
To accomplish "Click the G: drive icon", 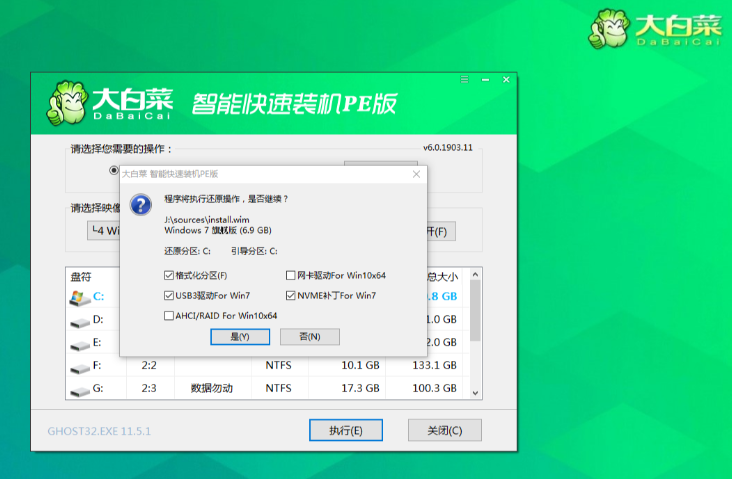I will [80, 391].
